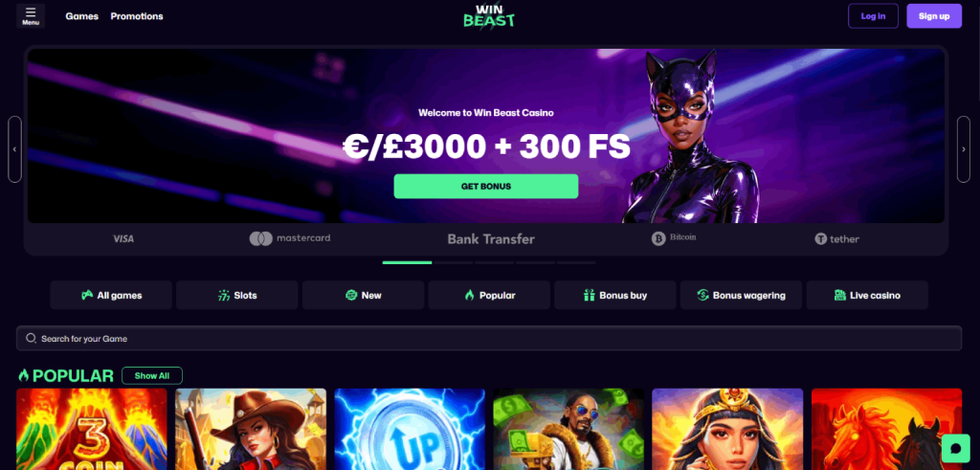Select the second carousel indicator bar

[x=453, y=262]
